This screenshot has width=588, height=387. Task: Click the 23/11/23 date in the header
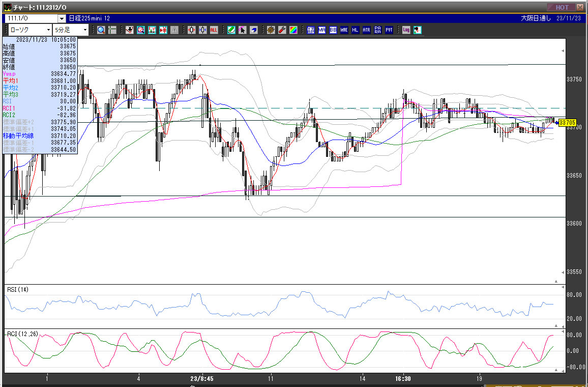click(569, 18)
